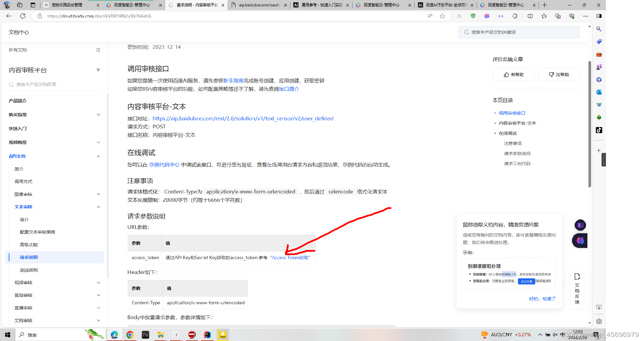Open the tab actions menu icon
This screenshot has height=341, width=644.
pos(33,5)
